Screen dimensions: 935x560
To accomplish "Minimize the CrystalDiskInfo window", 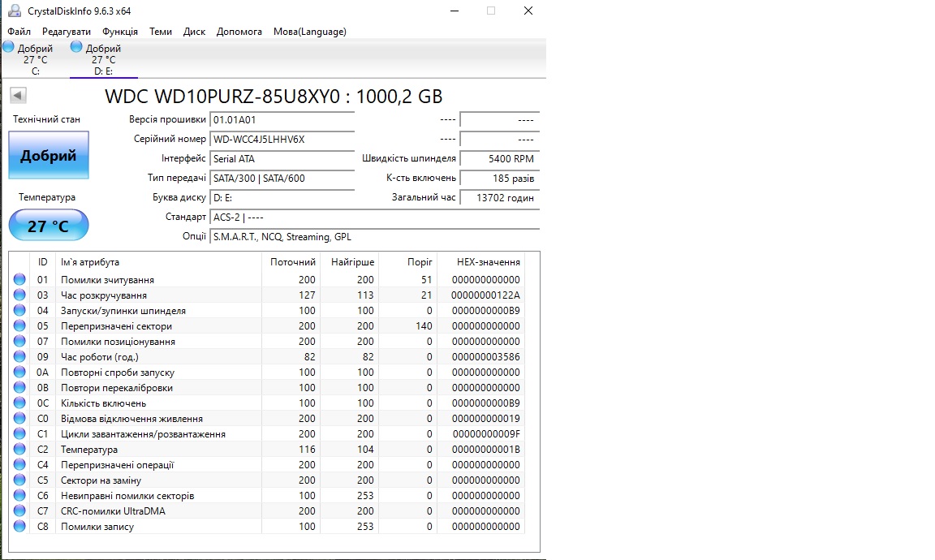I will pyautogui.click(x=455, y=11).
